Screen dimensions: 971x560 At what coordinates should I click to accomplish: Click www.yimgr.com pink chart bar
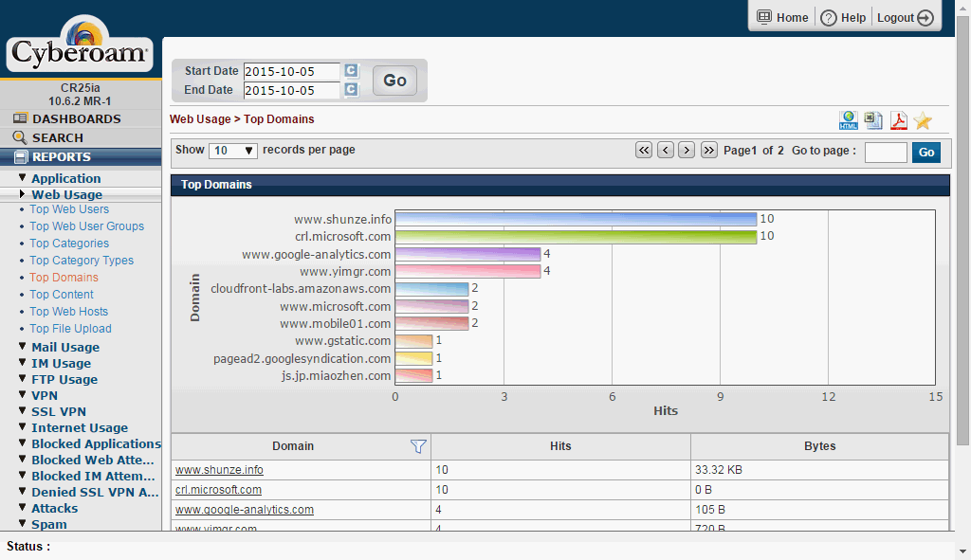[x=468, y=271]
